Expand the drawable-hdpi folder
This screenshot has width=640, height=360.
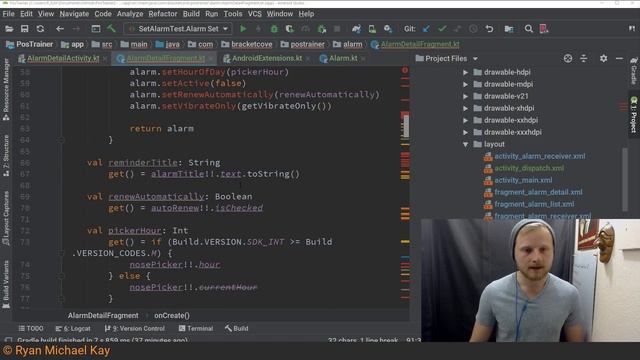465,72
